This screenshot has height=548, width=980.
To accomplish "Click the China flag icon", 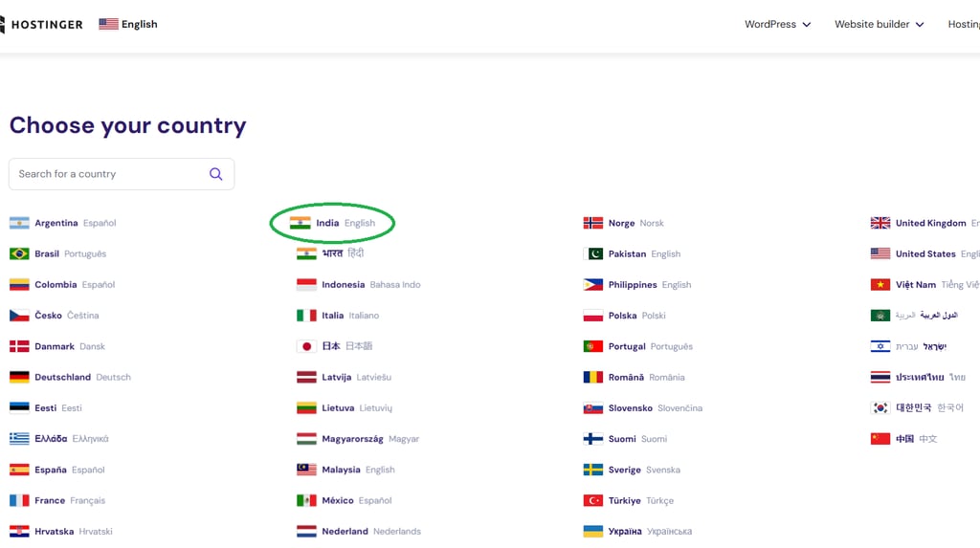I will [880, 439].
